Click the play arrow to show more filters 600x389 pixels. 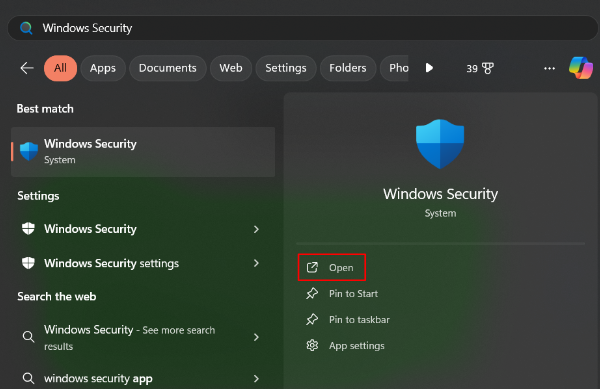click(x=429, y=68)
